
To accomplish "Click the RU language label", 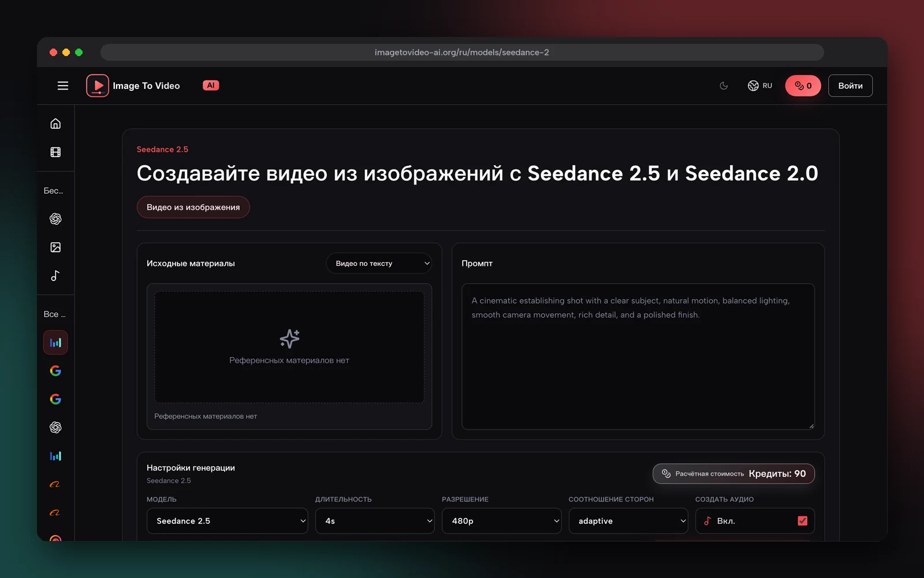I will coord(767,86).
